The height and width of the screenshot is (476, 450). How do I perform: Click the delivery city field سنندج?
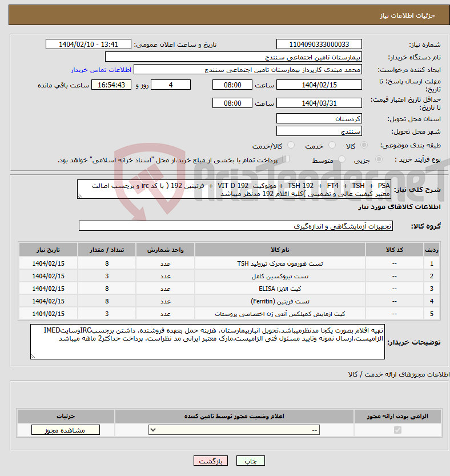(x=319, y=131)
